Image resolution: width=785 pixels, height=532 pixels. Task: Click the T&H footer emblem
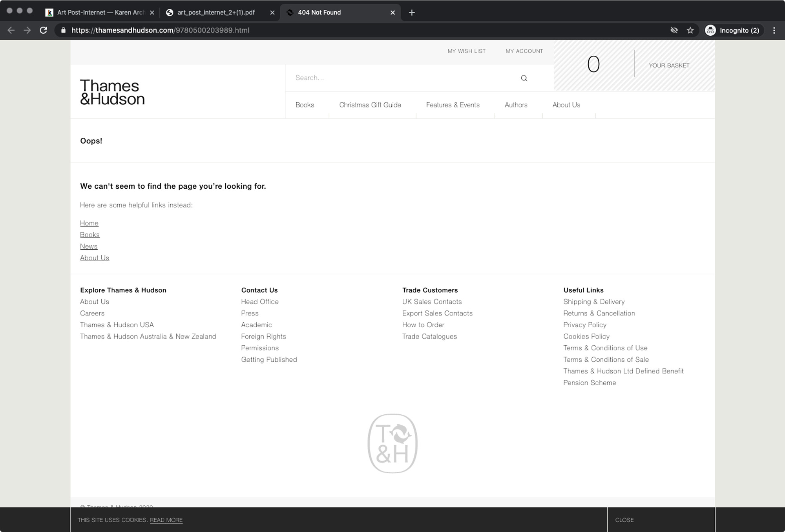(392, 443)
